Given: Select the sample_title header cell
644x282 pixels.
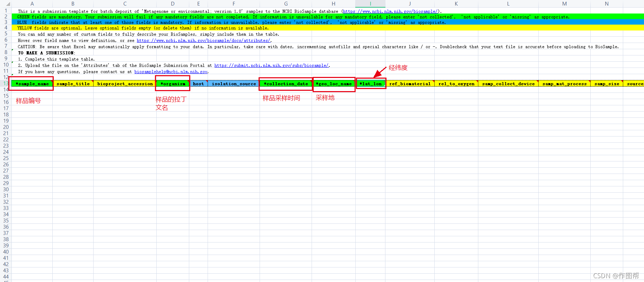Looking at the screenshot, I should click(73, 83).
